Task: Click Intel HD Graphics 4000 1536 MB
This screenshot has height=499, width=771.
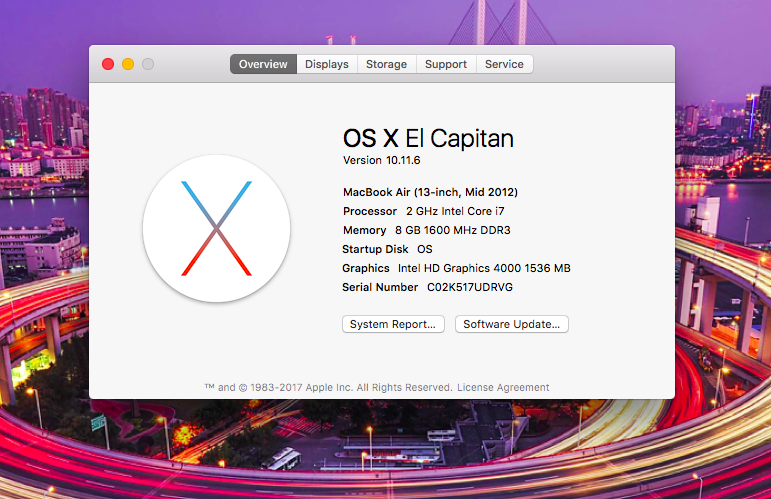Action: pyautogui.click(x=484, y=268)
